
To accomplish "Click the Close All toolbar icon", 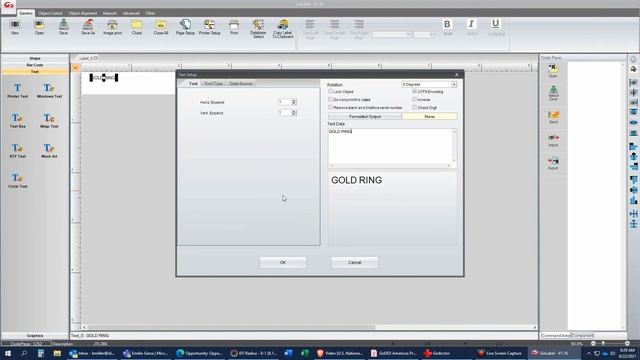I will pos(161,27).
